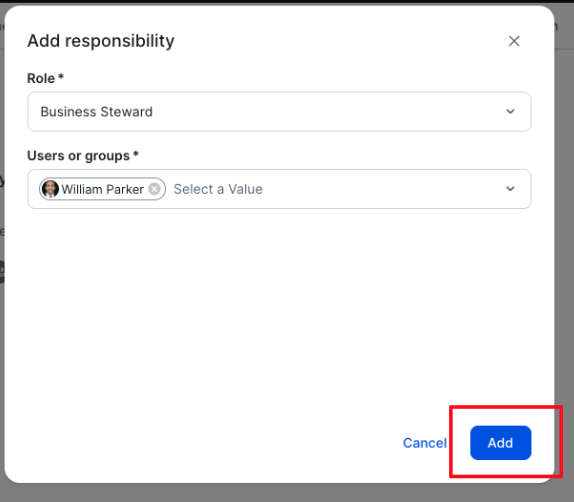This screenshot has width=574, height=502.
Task: Cancel adding the responsibility
Action: point(425,443)
